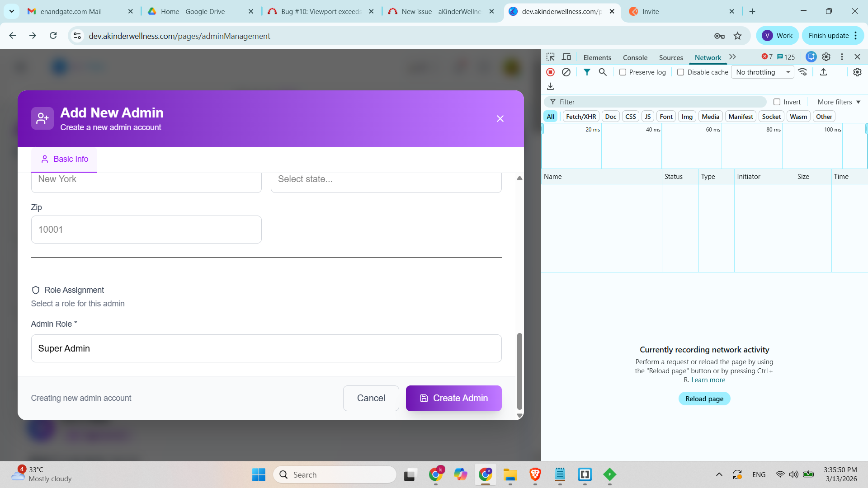
Task: Click the network filter funnel icon
Action: [x=587, y=72]
